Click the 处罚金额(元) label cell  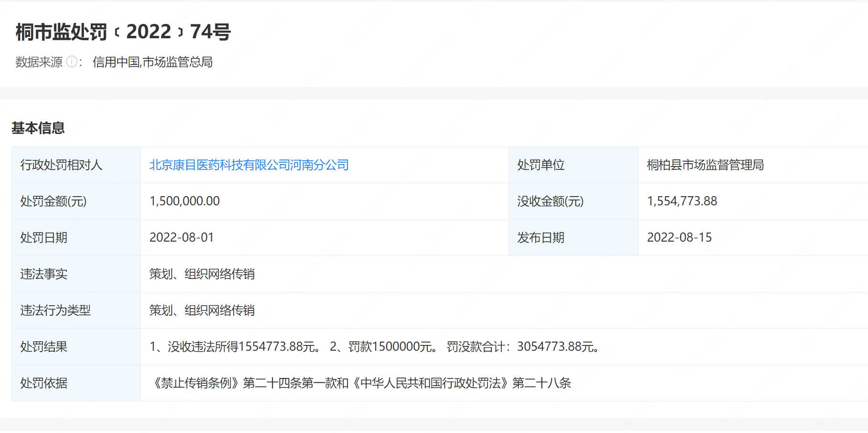pos(54,201)
